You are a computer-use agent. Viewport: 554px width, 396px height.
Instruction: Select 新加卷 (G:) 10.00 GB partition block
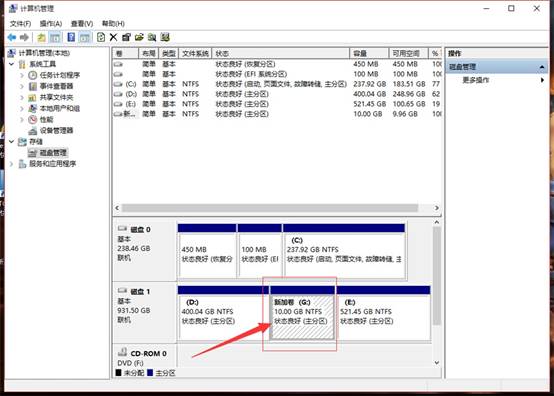click(302, 313)
